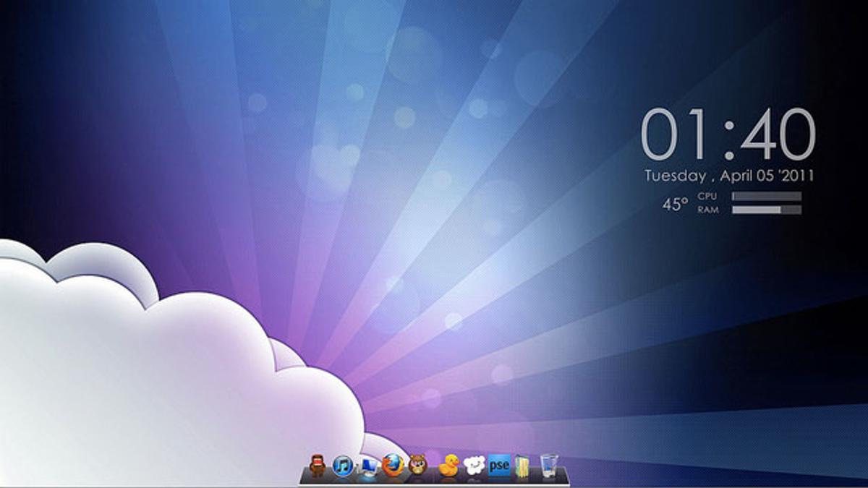Open the folder stack icon in dock
Screen dimensions: 868x488
tap(523, 466)
